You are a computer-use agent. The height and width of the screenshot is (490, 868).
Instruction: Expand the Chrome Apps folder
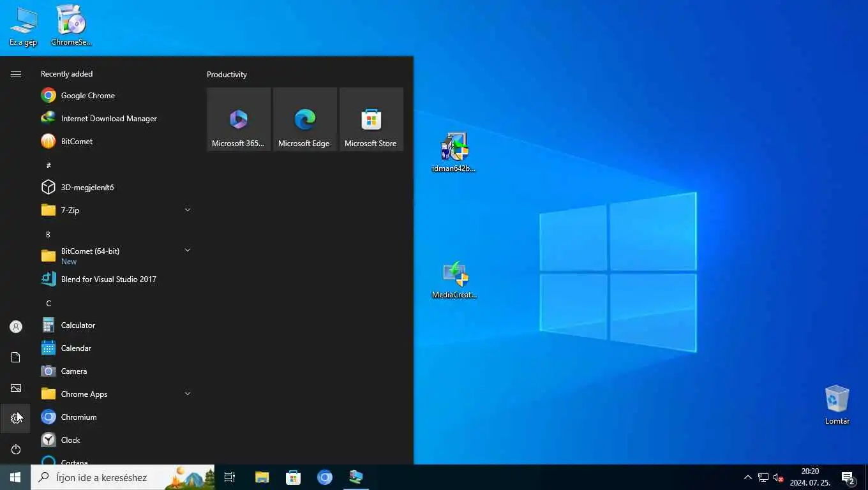[x=115, y=394]
